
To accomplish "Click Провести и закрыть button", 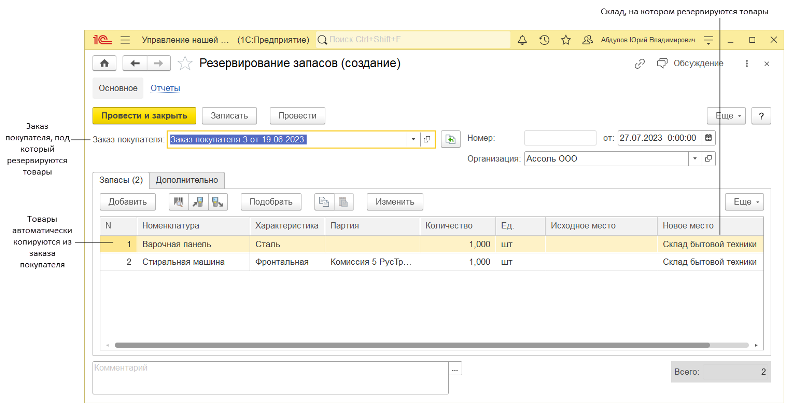I will pyautogui.click(x=144, y=116).
